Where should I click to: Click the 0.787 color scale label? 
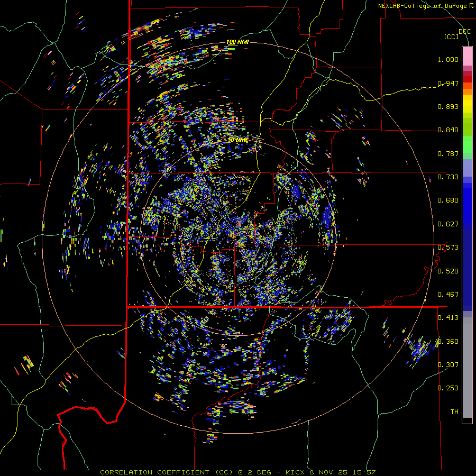click(448, 153)
